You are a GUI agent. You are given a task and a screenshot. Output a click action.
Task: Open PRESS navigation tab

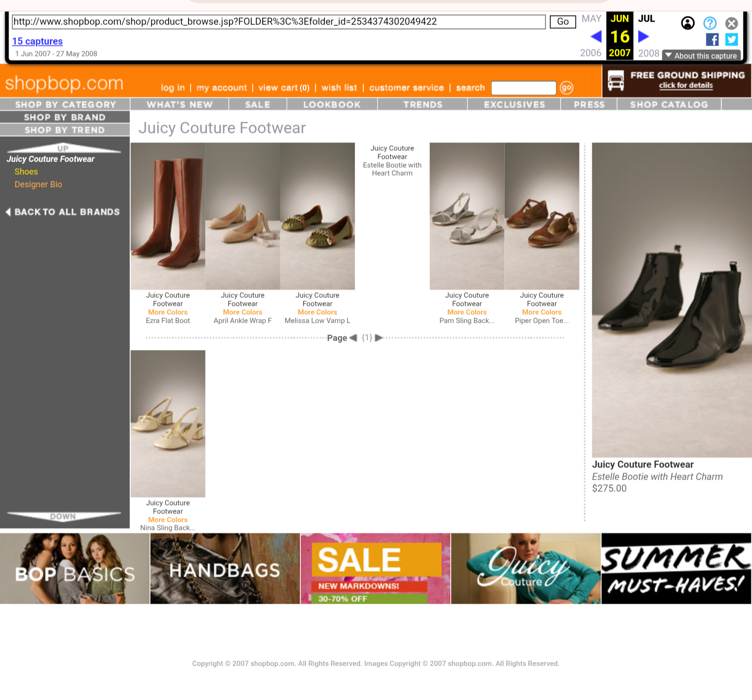(x=589, y=104)
